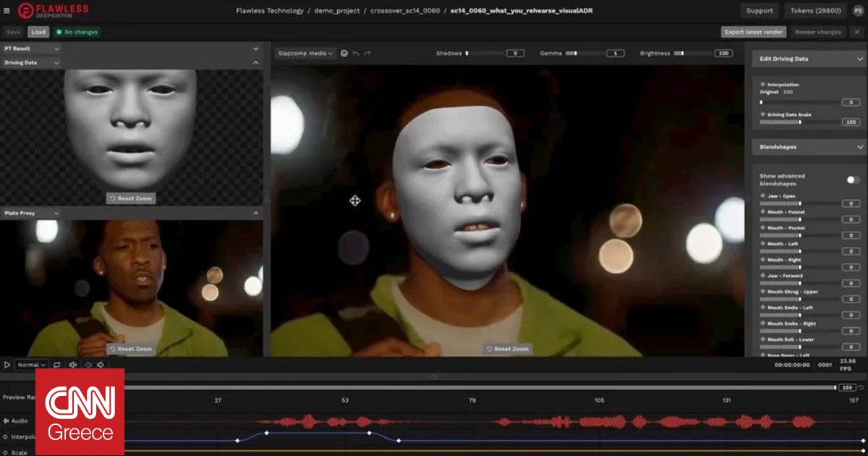Toggle loop playback icon
The image size is (868, 456).
[x=56, y=365]
